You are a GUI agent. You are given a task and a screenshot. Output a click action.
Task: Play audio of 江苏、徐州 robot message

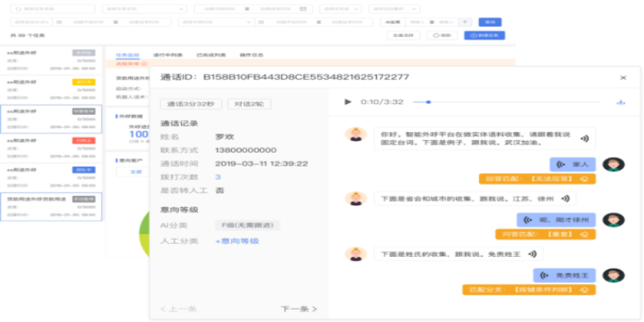565,198
